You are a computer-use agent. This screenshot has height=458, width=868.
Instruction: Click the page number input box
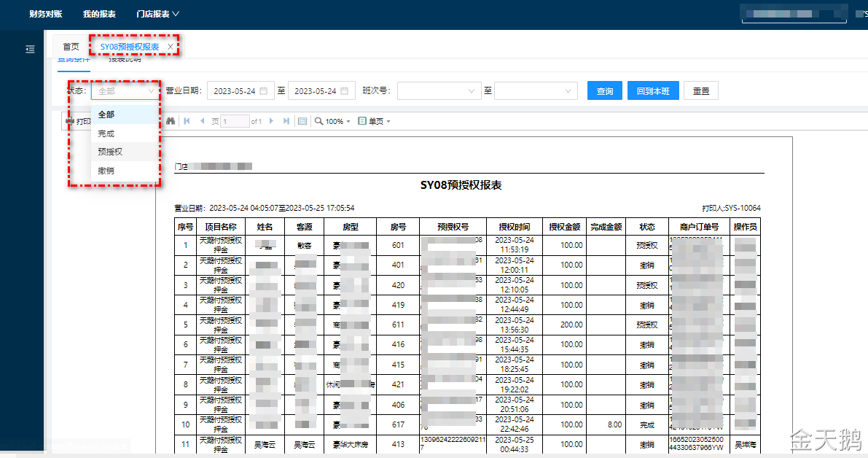(x=235, y=121)
